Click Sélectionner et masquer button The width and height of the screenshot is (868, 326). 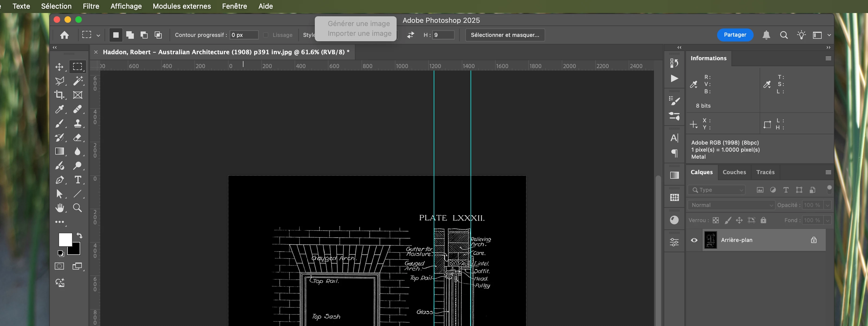(504, 35)
